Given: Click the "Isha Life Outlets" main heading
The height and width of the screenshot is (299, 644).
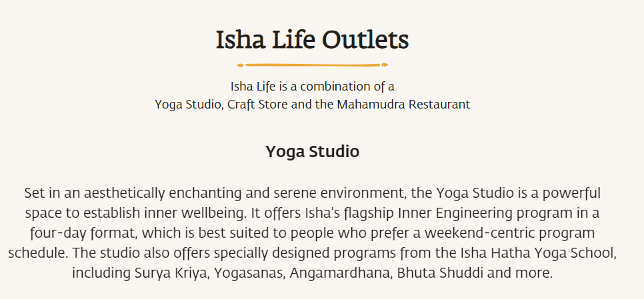Looking at the screenshot, I should click(312, 40).
